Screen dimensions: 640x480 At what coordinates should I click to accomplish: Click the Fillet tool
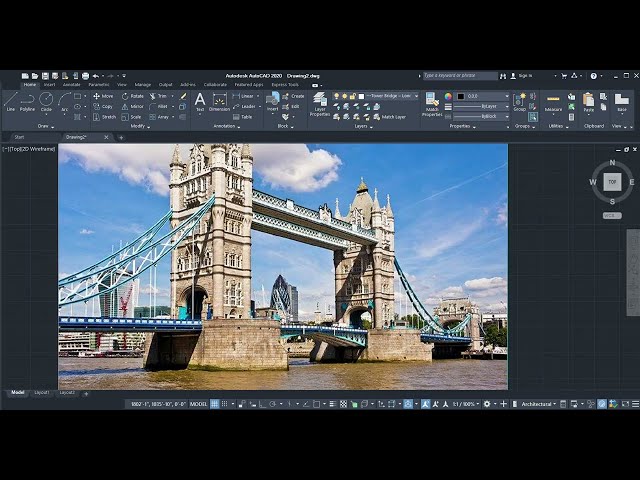tap(158, 107)
